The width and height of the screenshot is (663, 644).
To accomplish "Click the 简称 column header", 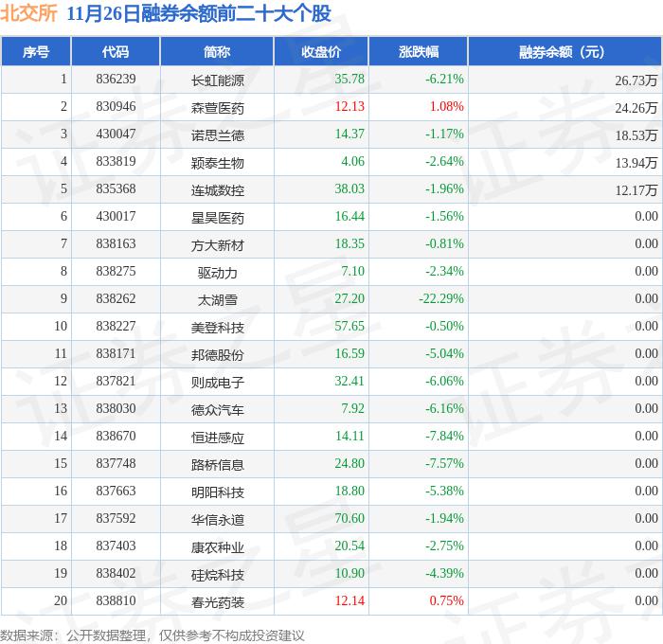I will click(217, 52).
